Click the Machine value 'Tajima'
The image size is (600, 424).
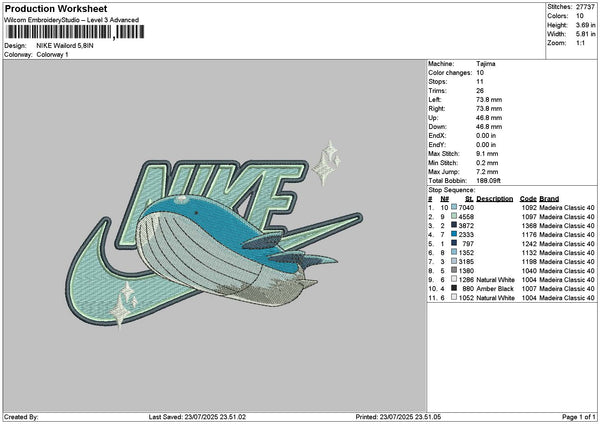click(x=486, y=64)
